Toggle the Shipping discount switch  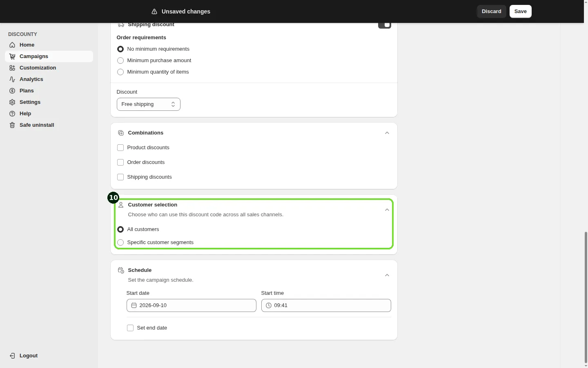click(x=385, y=25)
